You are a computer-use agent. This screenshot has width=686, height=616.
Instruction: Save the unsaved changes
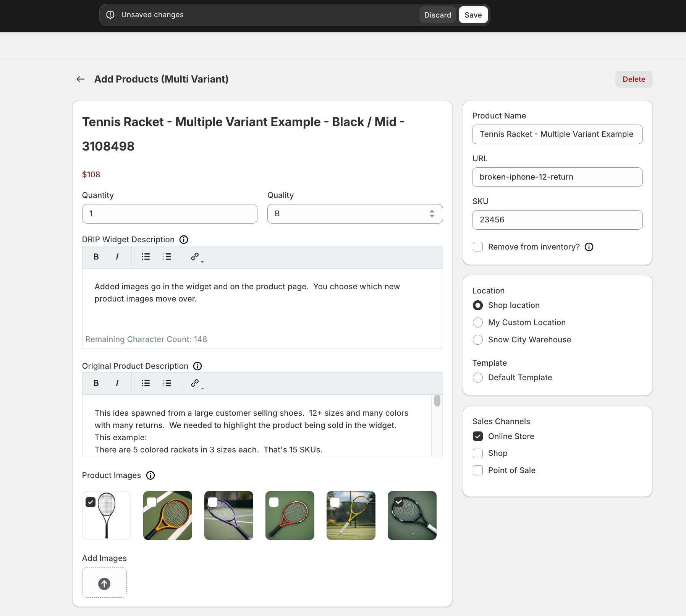click(473, 15)
